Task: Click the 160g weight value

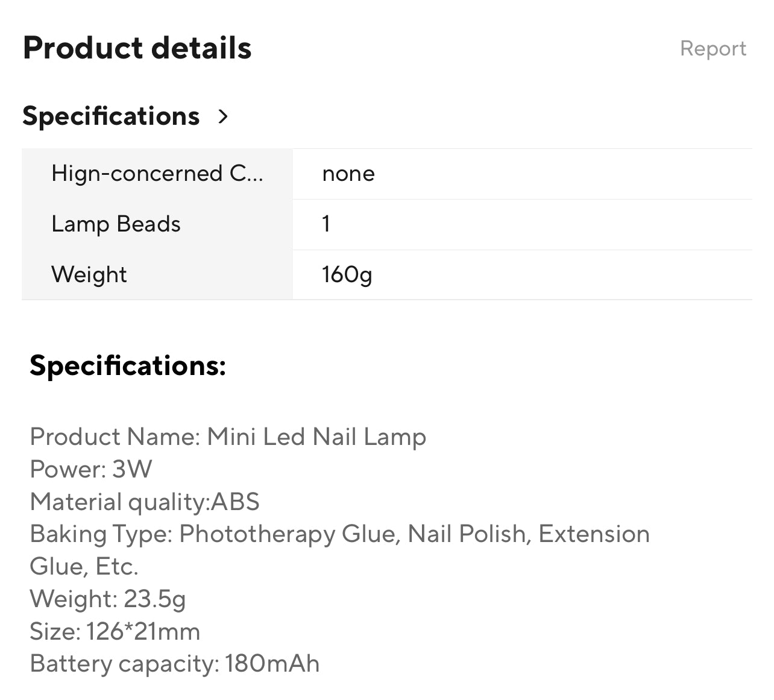Action: pyautogui.click(x=347, y=274)
